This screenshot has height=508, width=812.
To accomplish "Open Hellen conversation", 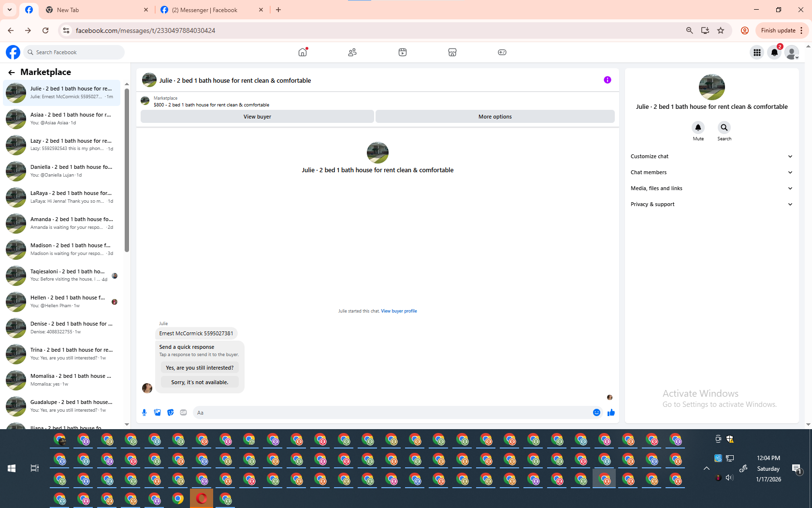I will pyautogui.click(x=62, y=301).
